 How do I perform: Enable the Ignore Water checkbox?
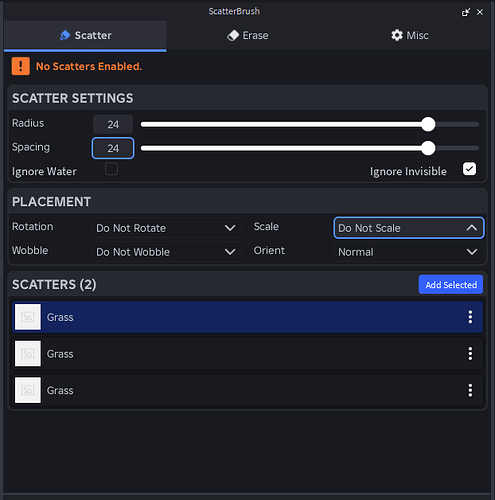111,169
